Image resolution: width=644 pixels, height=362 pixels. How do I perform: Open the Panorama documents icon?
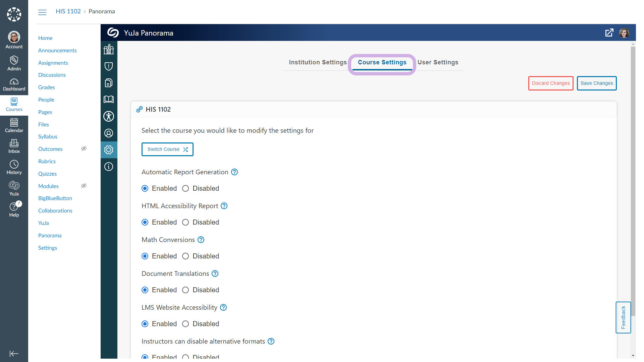(x=109, y=83)
